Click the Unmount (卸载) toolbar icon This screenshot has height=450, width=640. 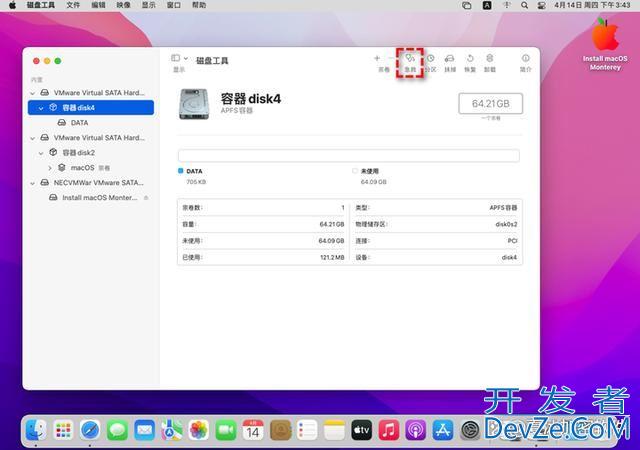[x=490, y=58]
